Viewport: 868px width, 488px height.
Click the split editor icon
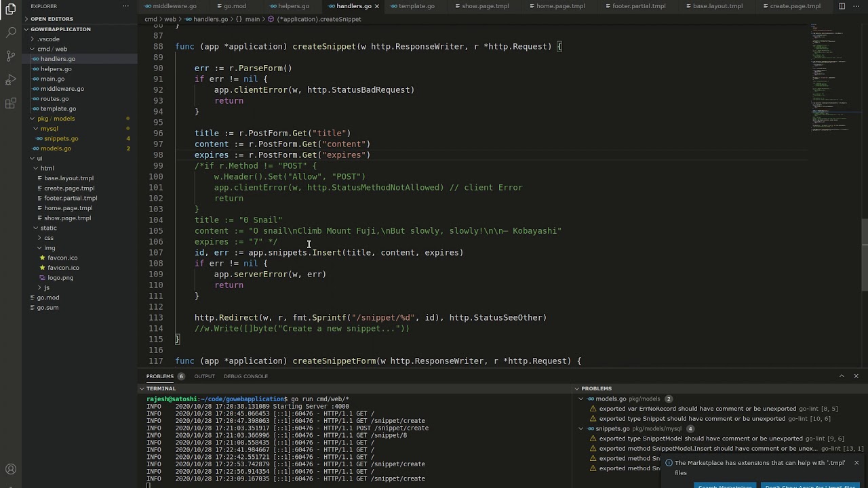click(x=842, y=6)
